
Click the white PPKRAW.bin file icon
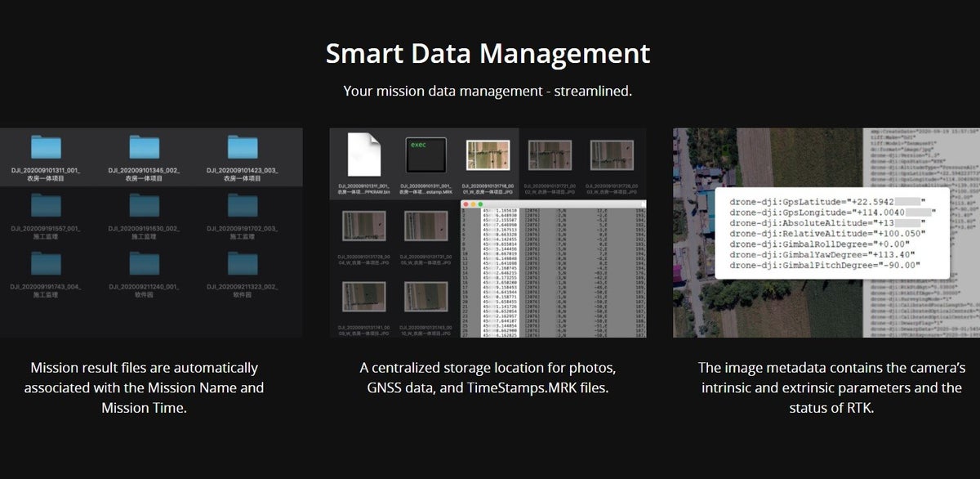click(x=363, y=154)
